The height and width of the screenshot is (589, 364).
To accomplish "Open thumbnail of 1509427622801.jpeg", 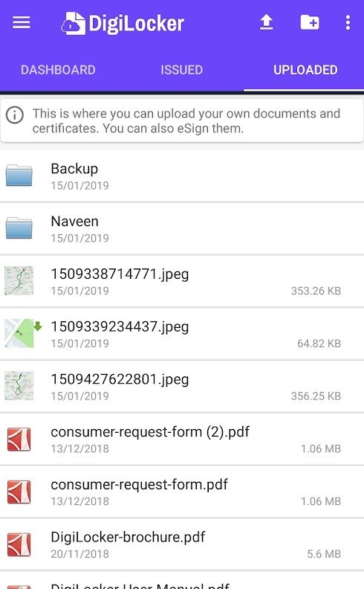I will (19, 386).
